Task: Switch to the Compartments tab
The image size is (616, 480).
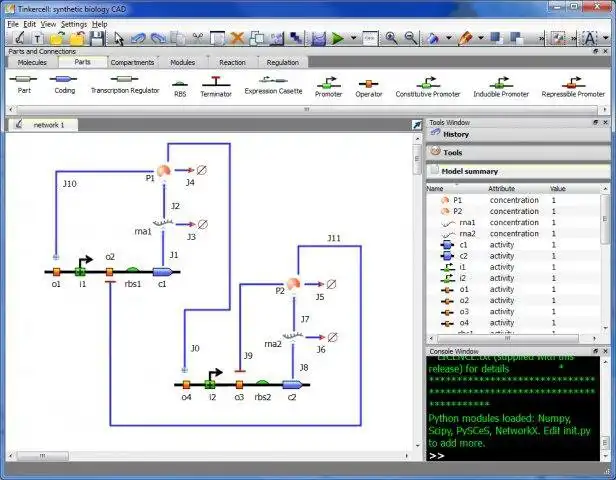Action: (132, 62)
